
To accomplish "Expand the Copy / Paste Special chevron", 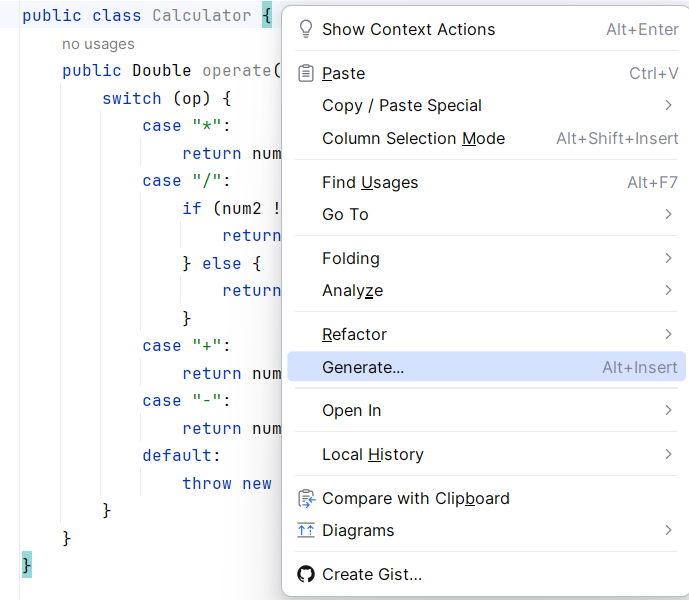I will (x=668, y=105).
